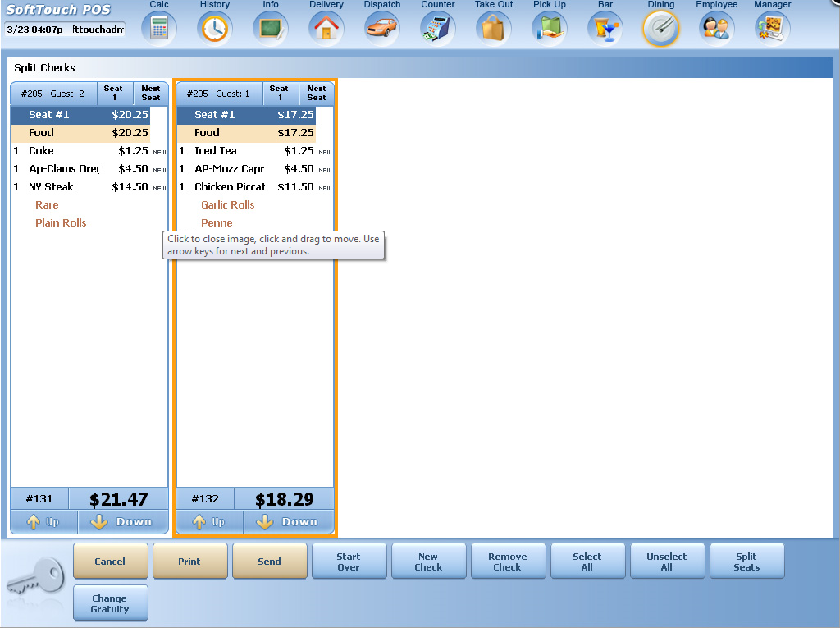Click the key lock icon
The height and width of the screenshot is (628, 840).
(36, 576)
